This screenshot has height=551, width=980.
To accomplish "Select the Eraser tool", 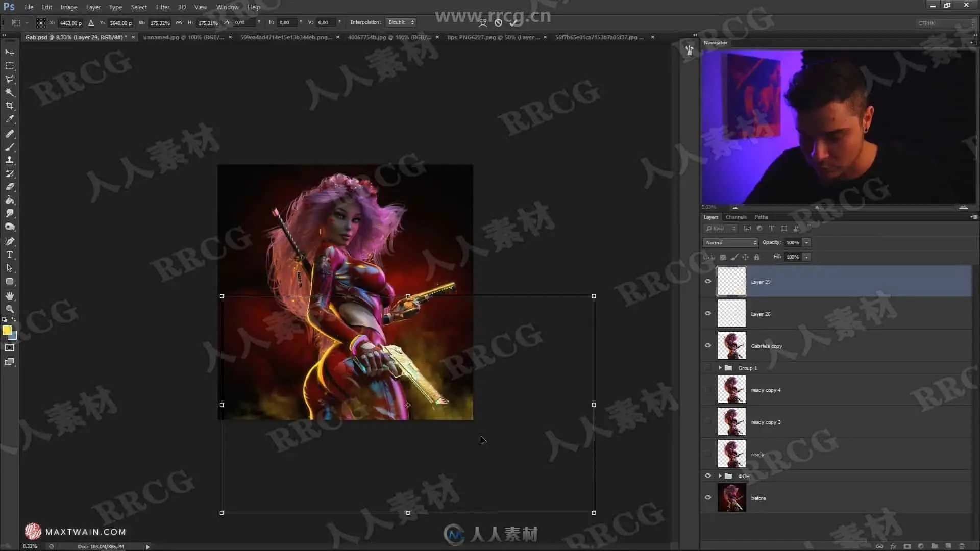I will click(10, 187).
